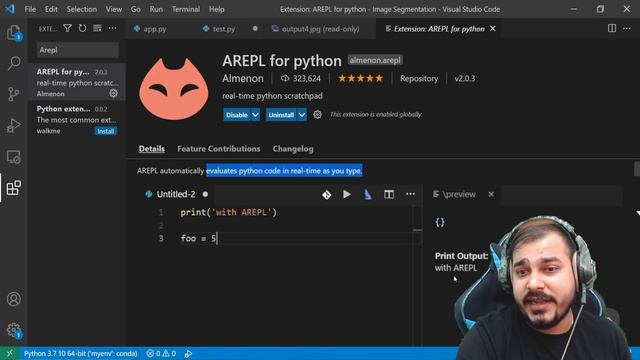Click the split layout icon in the demo toolbar
This screenshot has width=640, height=360.
click(389, 194)
